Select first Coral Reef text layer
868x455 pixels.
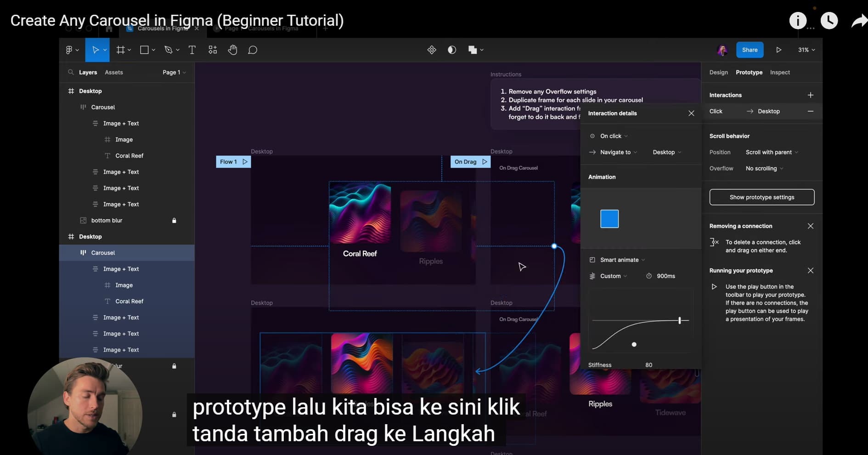(129, 156)
